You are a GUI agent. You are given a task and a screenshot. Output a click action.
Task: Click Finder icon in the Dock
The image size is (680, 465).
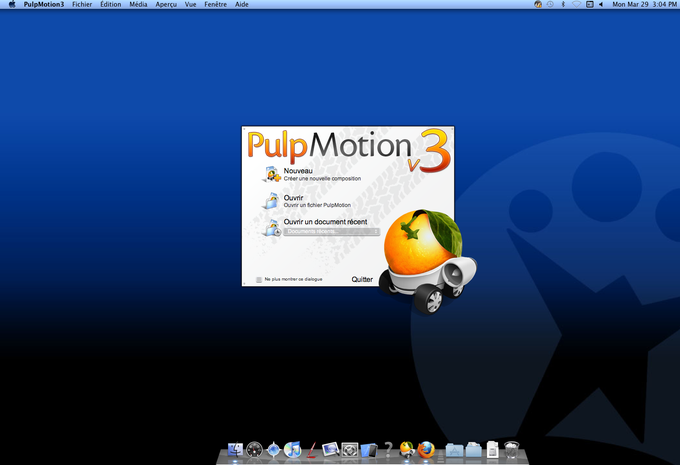(x=235, y=450)
